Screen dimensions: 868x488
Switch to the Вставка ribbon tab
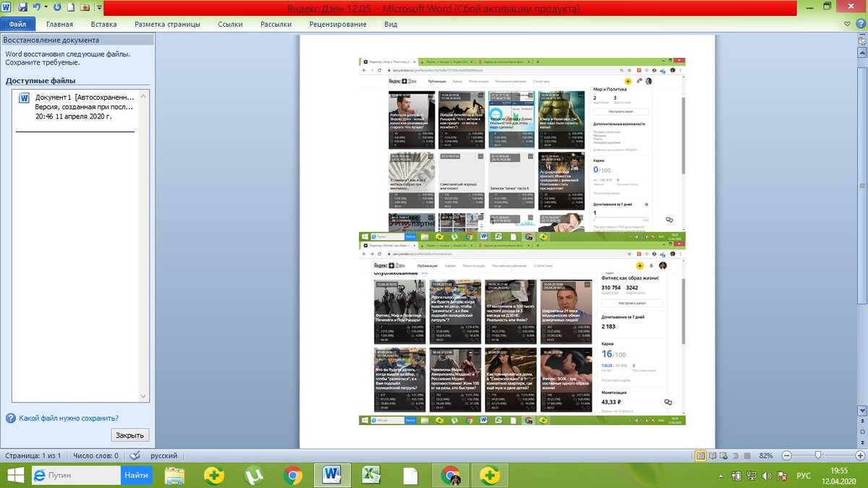click(103, 24)
